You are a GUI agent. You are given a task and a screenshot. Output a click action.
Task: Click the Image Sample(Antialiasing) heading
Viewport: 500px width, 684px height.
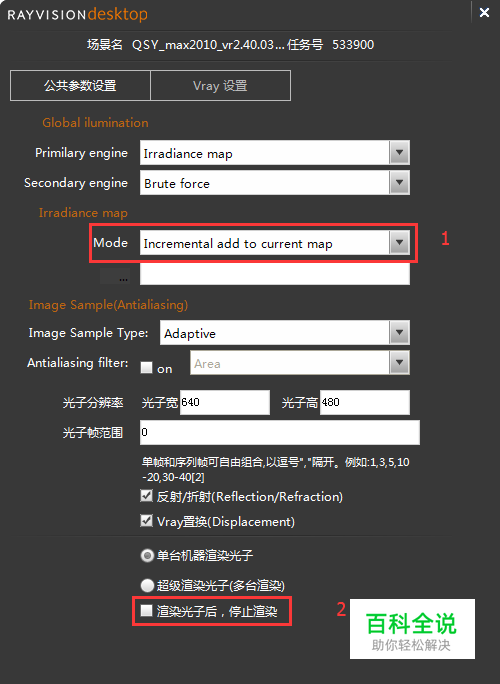tap(108, 304)
